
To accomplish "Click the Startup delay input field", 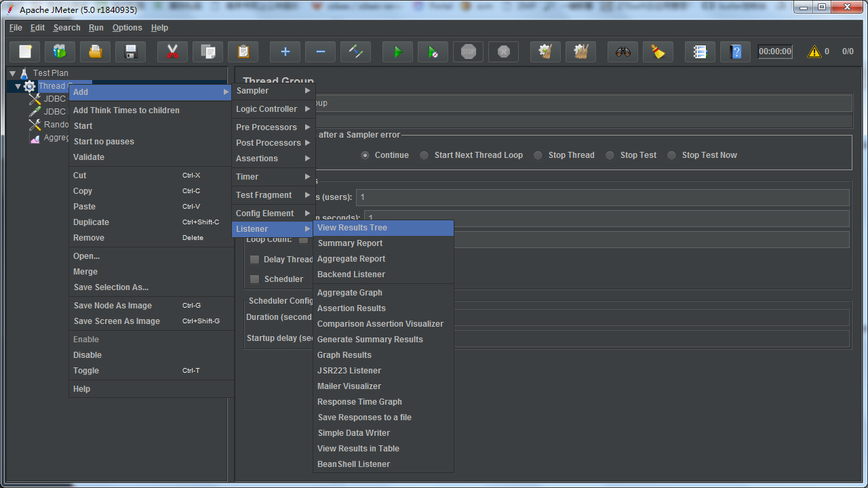I will (651, 338).
